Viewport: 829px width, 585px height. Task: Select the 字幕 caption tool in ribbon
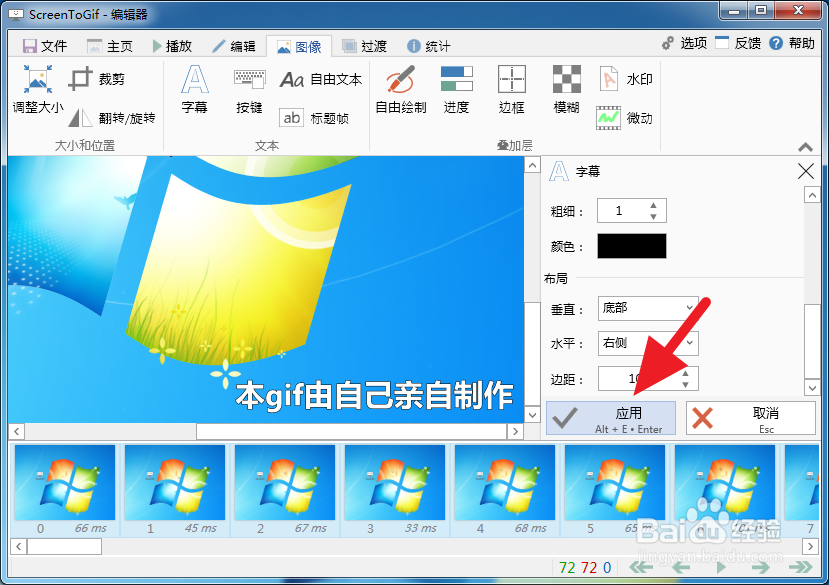pos(195,88)
